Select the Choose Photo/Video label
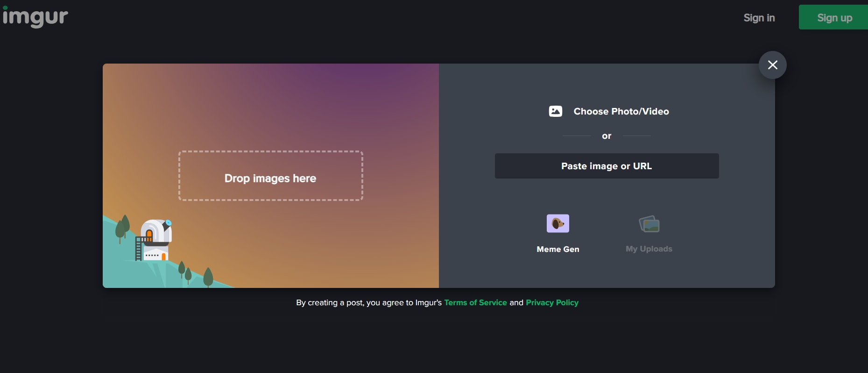The image size is (868, 373). (x=621, y=111)
